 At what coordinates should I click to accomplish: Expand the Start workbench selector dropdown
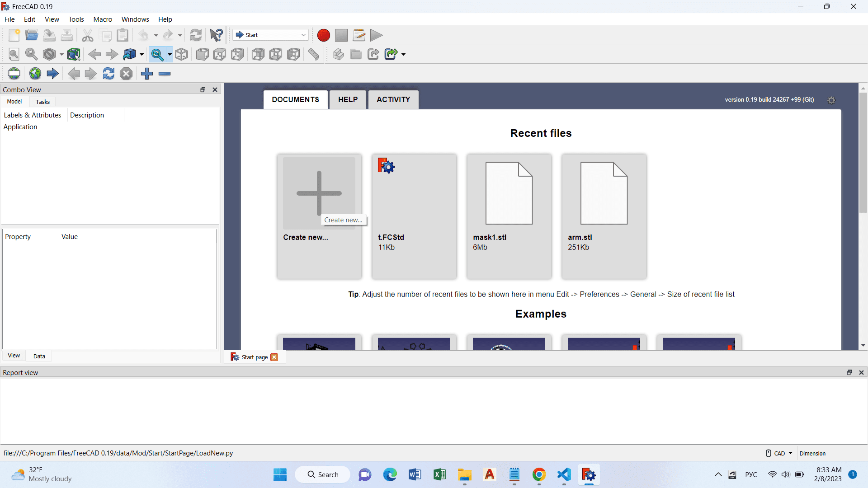[x=303, y=35]
